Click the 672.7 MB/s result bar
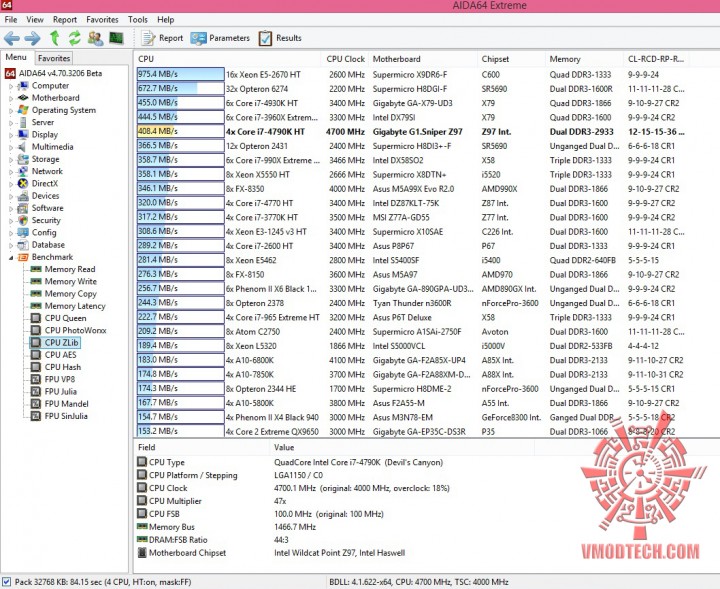Viewport: 720px width, 589px height. 180,89
